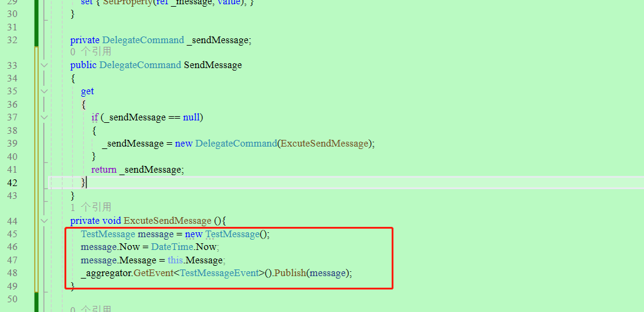Click the opening brace on line 34
644x312 pixels.
point(73,78)
